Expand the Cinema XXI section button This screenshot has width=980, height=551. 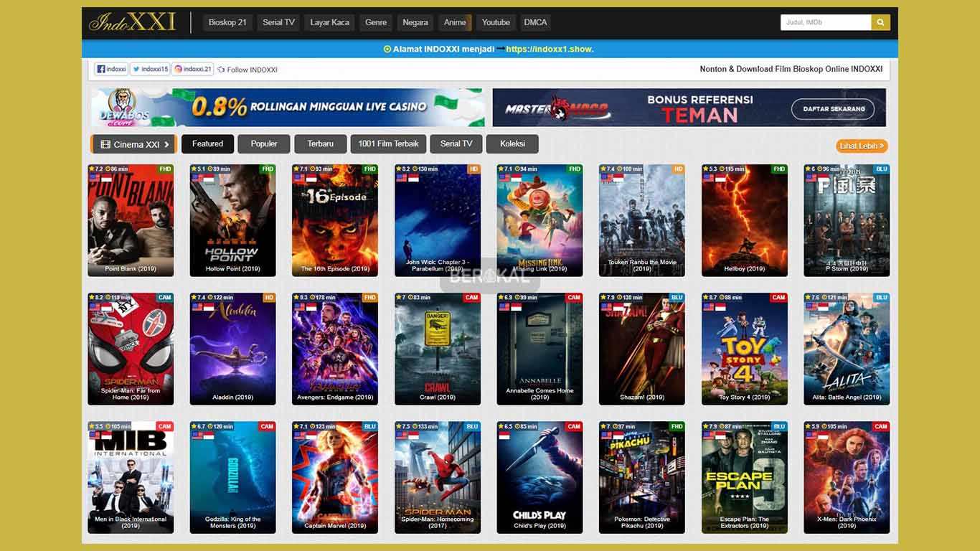[x=134, y=144]
